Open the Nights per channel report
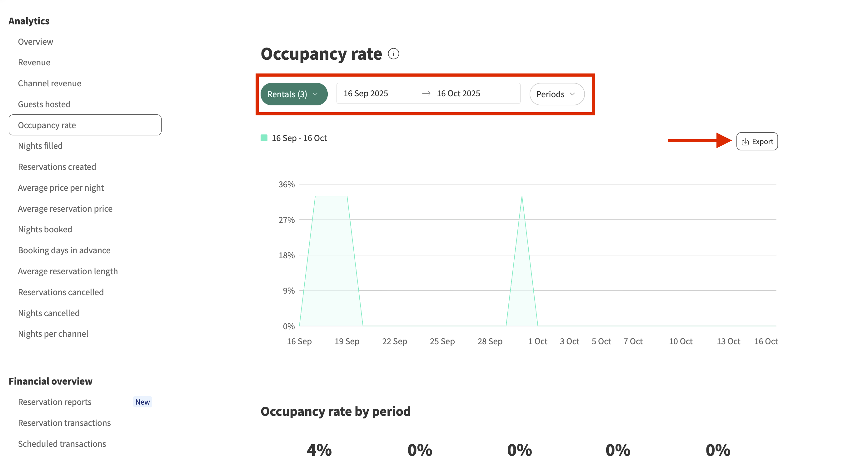Screen dimensions: 868x459 (53, 334)
